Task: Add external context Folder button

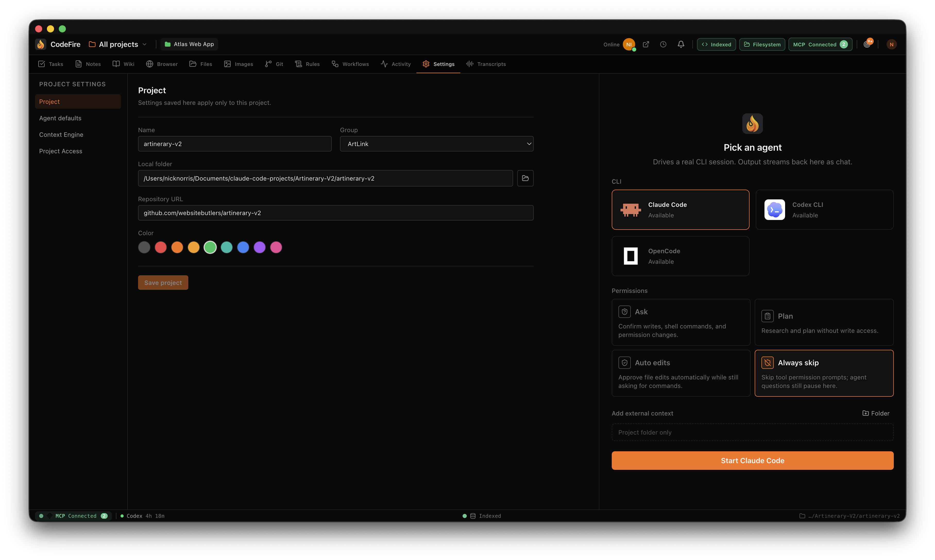Action: coord(876,413)
